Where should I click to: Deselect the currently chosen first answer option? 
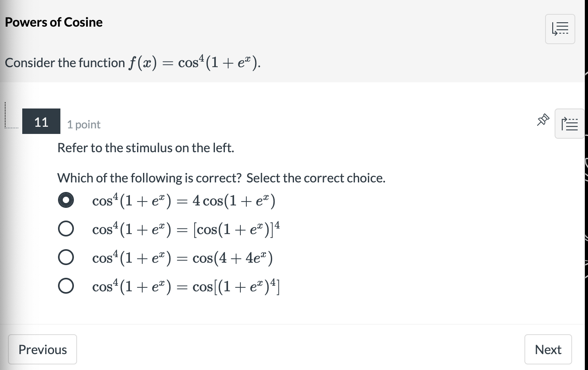66,200
